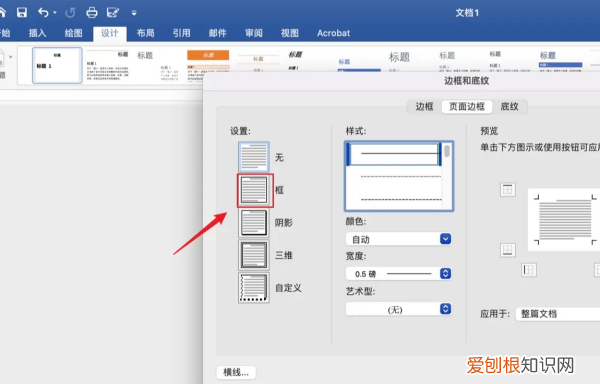Select the 三维 3D border setting icon
The image size is (600, 384).
coord(254,255)
